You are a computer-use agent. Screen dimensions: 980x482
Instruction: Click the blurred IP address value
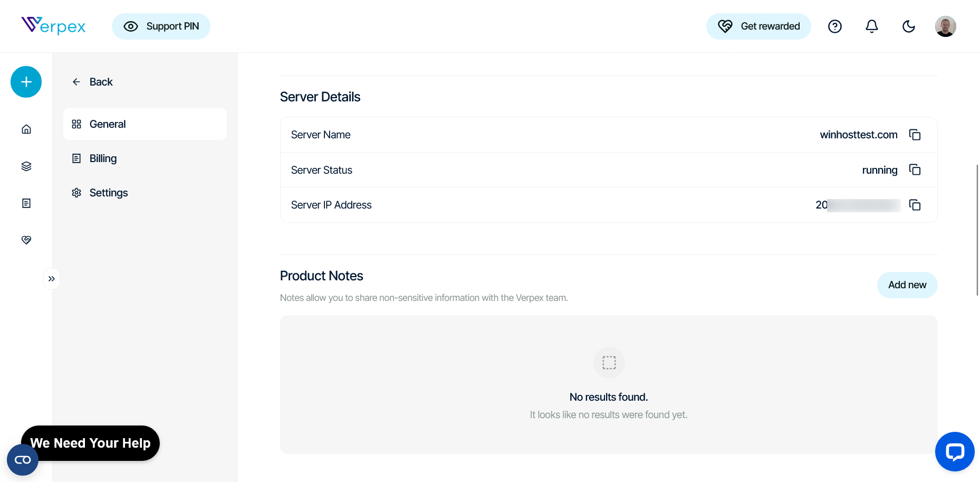coord(858,205)
